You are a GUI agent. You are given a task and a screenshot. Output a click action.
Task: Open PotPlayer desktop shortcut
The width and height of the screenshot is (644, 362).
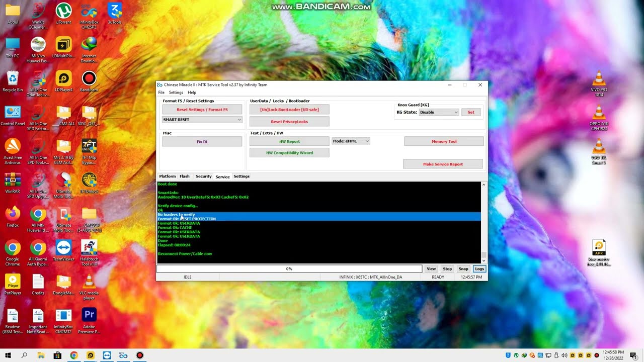point(13,285)
